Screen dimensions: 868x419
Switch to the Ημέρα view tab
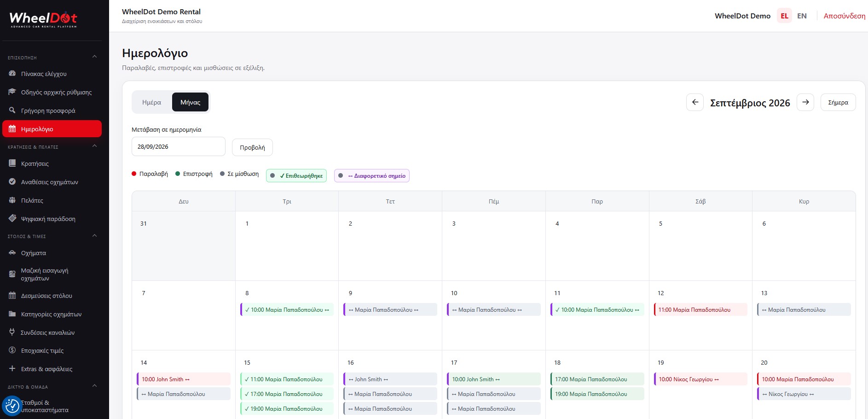click(x=152, y=102)
